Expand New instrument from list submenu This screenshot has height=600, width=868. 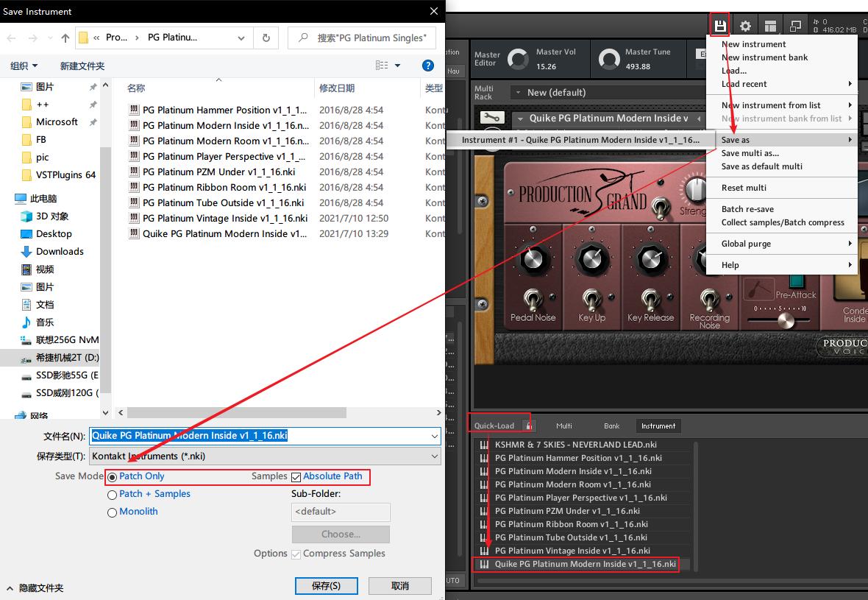782,105
